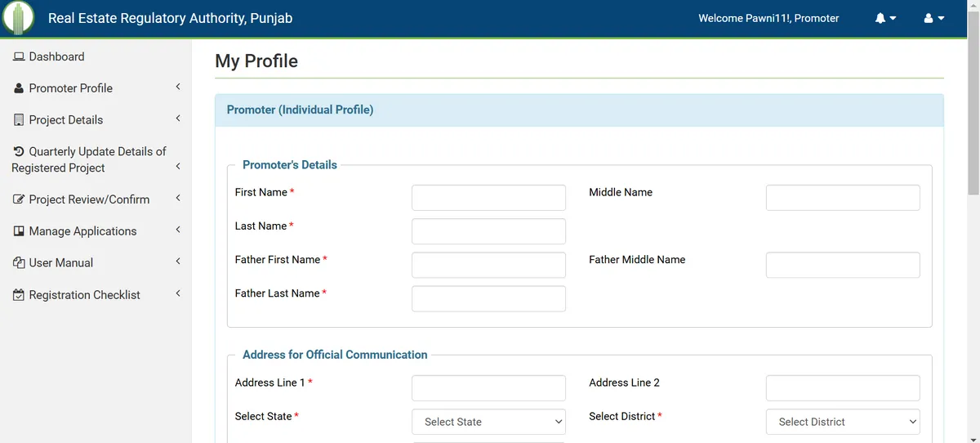This screenshot has width=980, height=443.
Task: Click the Dashboard laptop icon
Action: (19, 56)
